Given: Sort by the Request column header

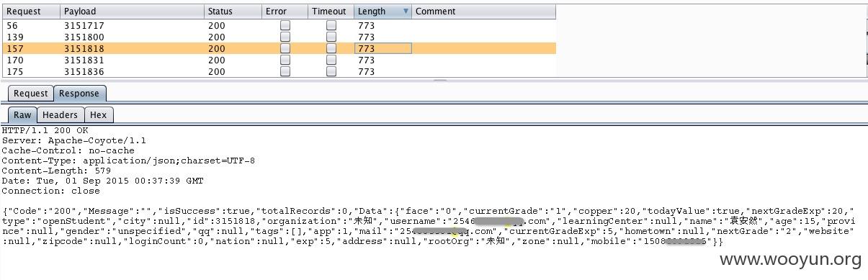Looking at the screenshot, I should [30, 12].
